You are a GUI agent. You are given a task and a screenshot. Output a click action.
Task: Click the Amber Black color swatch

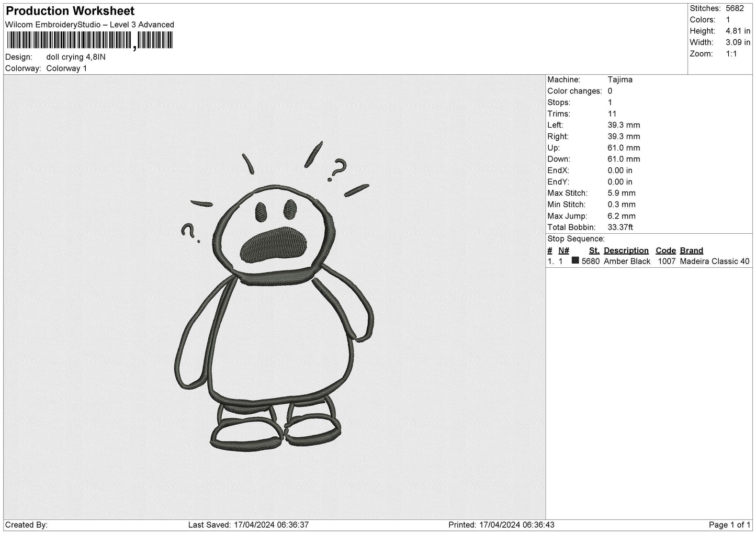point(576,260)
